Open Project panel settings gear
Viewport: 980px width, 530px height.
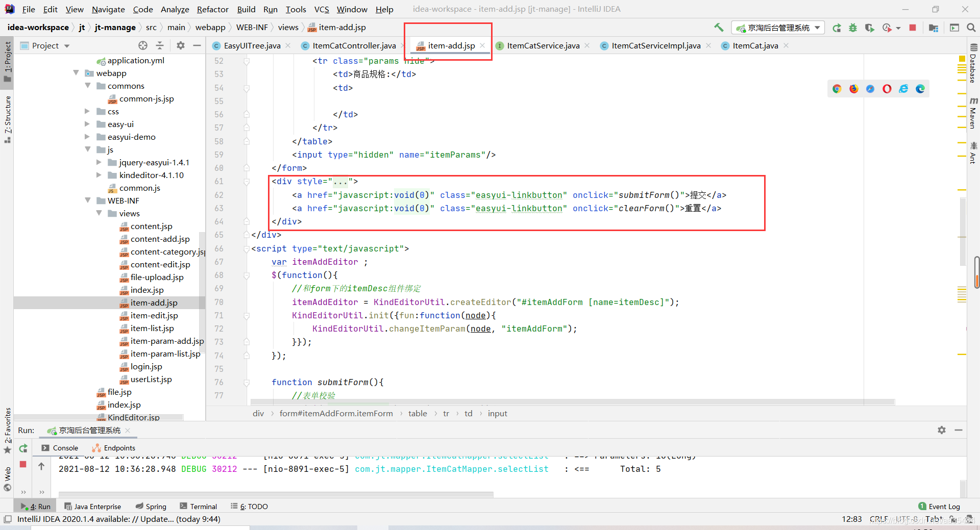[180, 45]
